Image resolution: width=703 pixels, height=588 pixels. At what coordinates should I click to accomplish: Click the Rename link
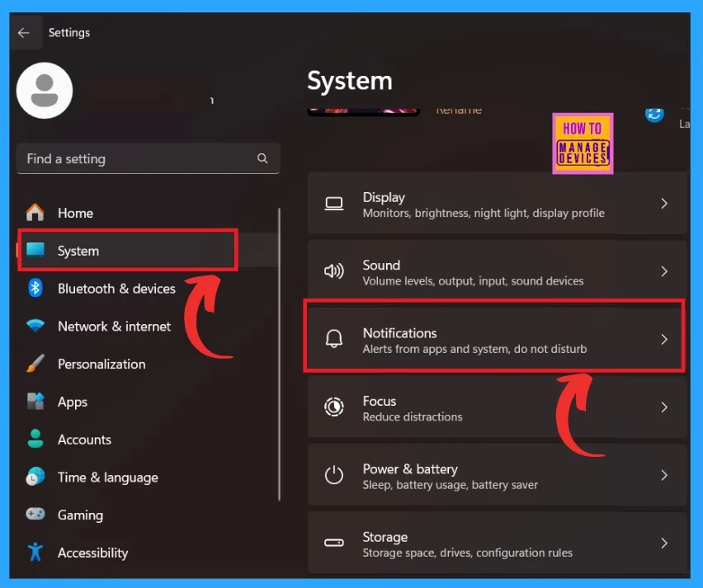tap(459, 111)
